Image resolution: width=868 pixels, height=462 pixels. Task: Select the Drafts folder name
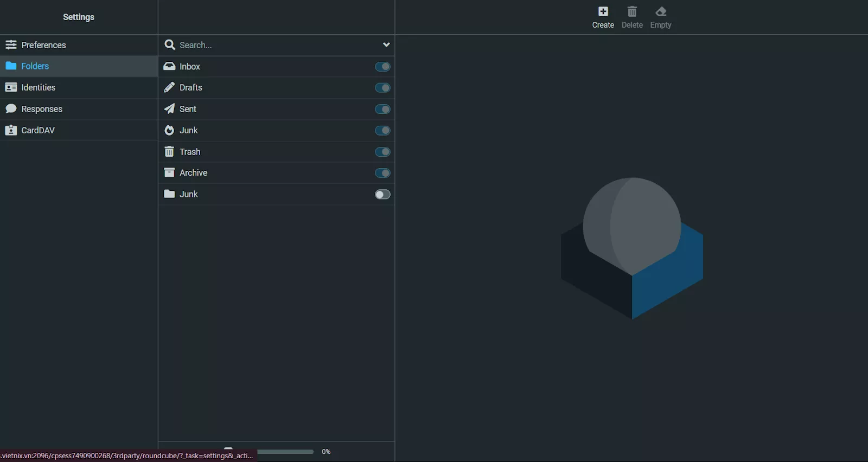[191, 87]
